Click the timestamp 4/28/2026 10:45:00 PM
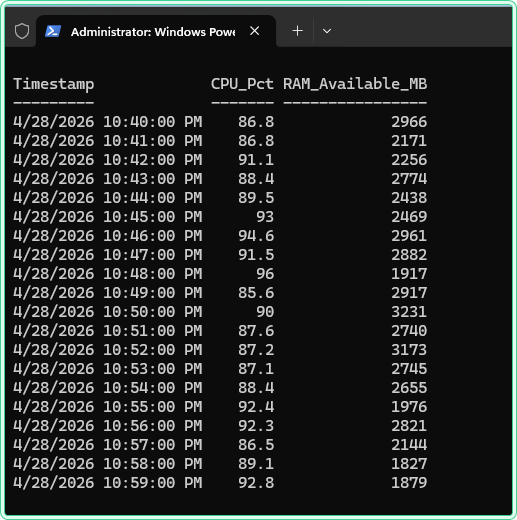The image size is (517, 520). point(108,217)
